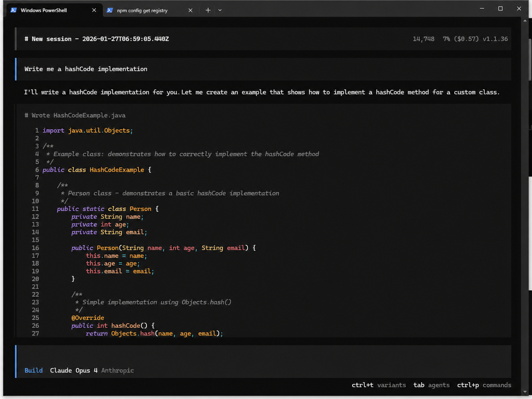Click the ctrl+t variants hint
The width and height of the screenshot is (532, 399).
pyautogui.click(x=379, y=385)
